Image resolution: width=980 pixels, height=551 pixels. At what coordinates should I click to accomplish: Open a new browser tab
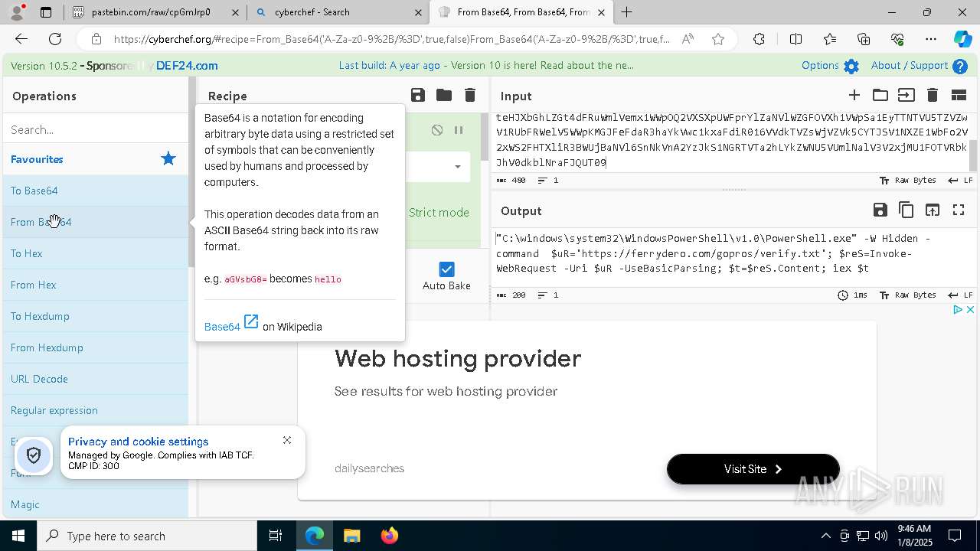pos(627,12)
